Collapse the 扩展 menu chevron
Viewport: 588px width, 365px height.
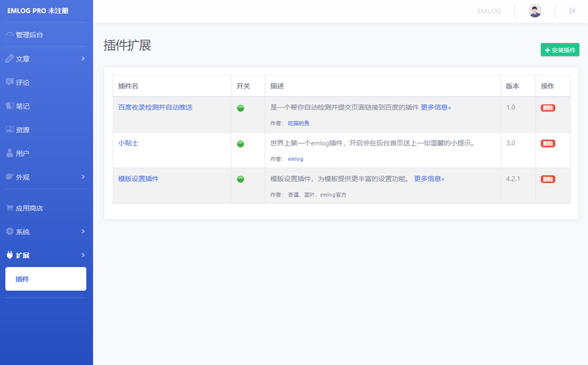[x=83, y=255]
